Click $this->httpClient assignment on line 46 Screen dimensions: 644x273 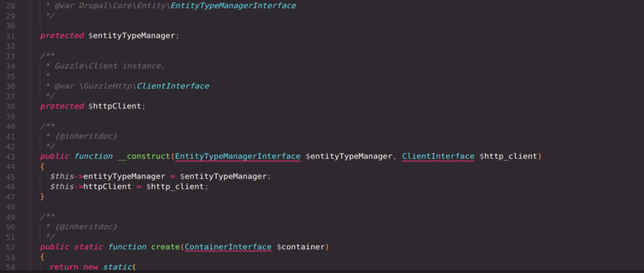coord(129,187)
